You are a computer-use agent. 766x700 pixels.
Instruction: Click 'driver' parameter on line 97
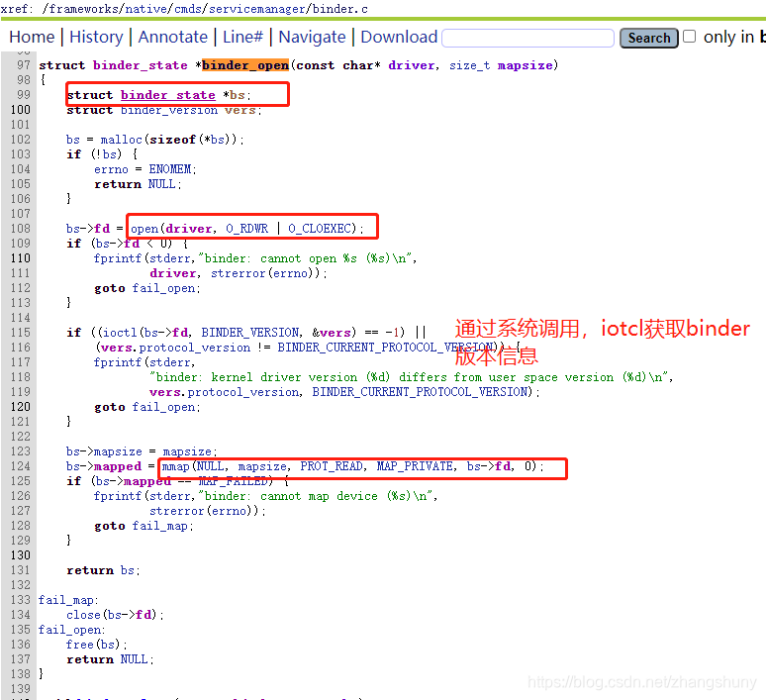pyautogui.click(x=411, y=65)
